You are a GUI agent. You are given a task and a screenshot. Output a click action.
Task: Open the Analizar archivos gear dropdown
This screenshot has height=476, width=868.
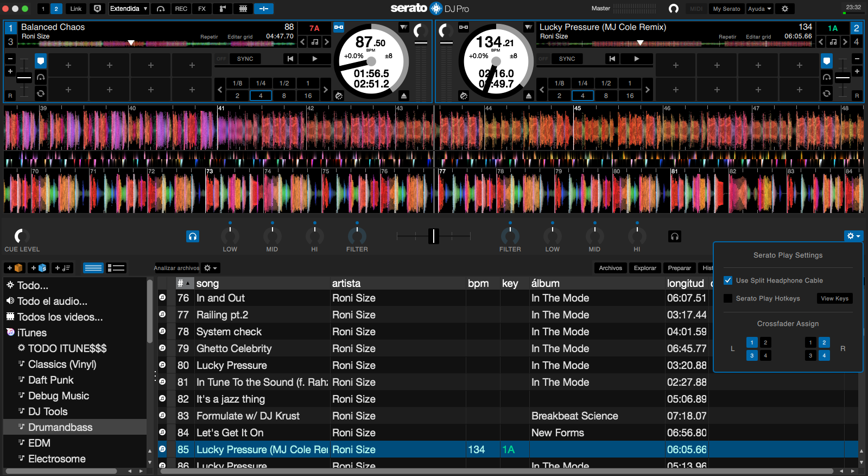tap(210, 268)
